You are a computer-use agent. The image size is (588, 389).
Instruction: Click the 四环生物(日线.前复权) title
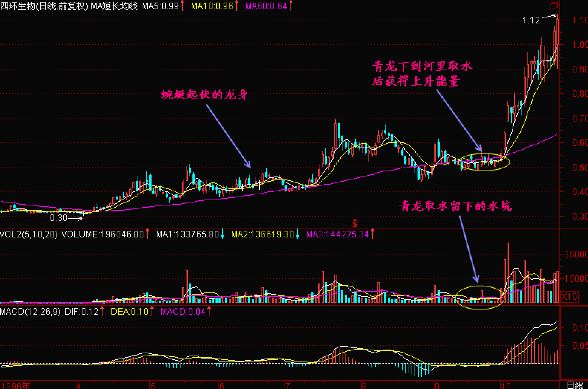[x=44, y=6]
